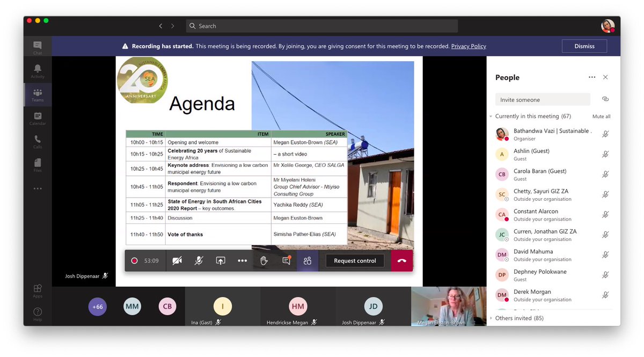Select Megan Euston-Brown video tile
The width and height of the screenshot is (644, 357).
click(449, 307)
